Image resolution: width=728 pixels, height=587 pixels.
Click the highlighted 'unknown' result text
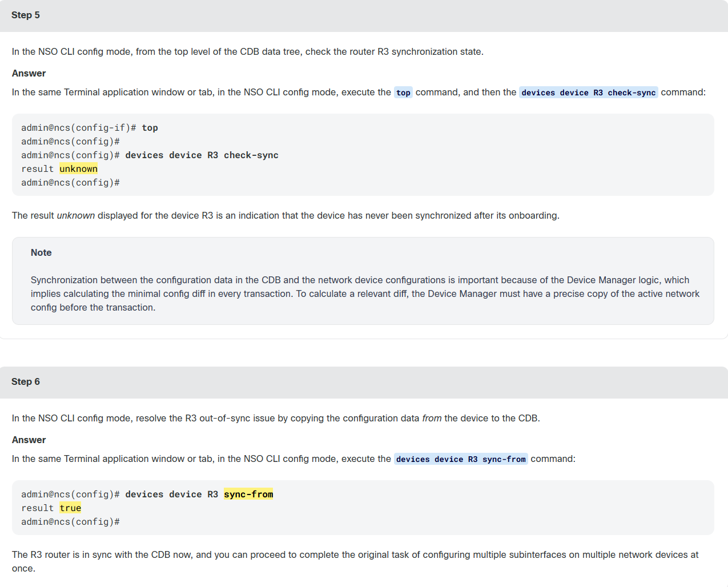pos(78,169)
